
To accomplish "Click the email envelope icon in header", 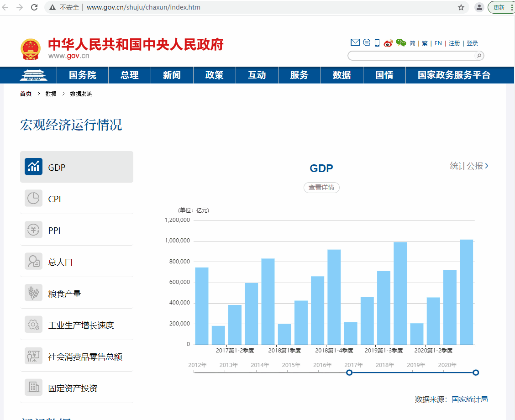I will pos(355,42).
